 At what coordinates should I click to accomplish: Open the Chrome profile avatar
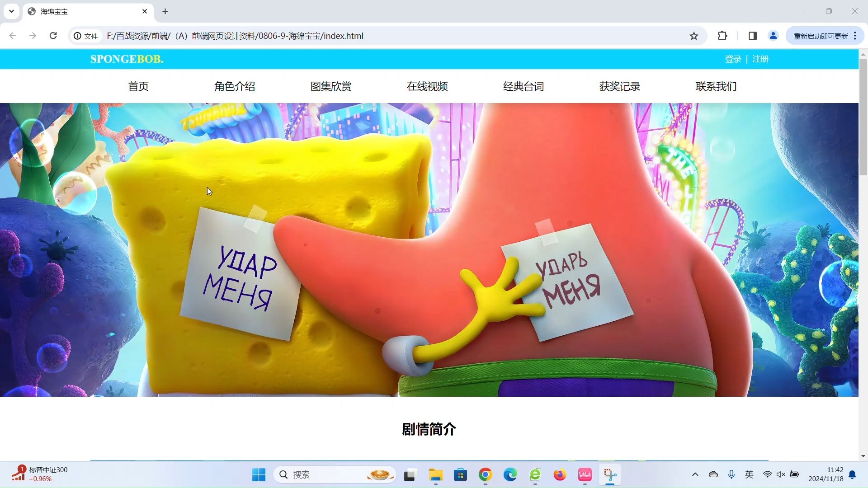773,36
